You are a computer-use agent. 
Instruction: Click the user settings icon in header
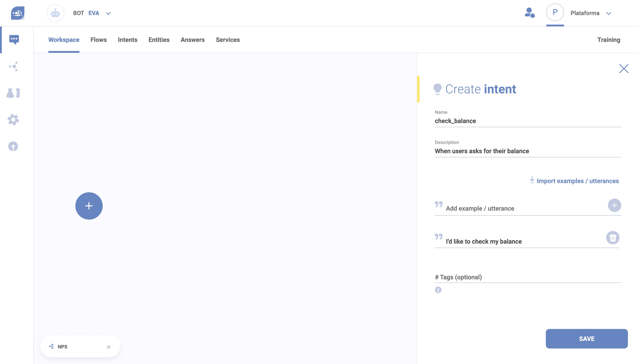coord(529,13)
